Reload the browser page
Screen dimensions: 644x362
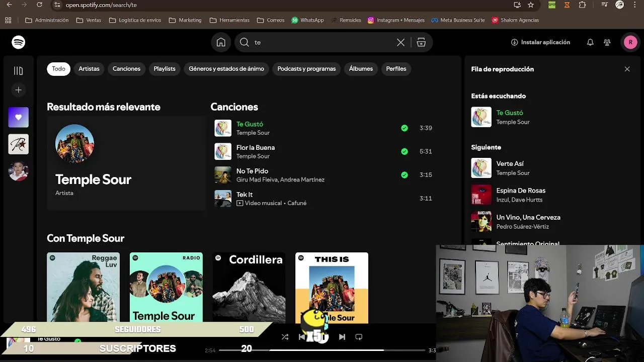pos(40,5)
